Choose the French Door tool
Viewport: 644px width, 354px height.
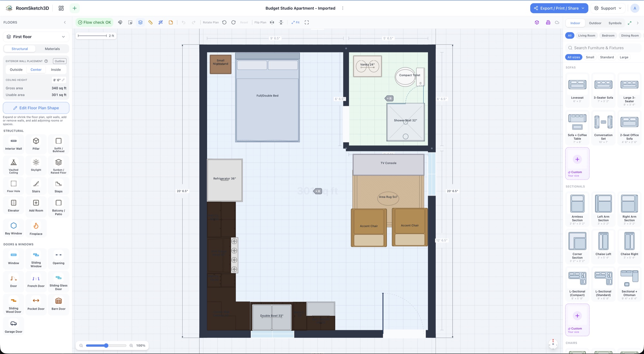point(36,281)
